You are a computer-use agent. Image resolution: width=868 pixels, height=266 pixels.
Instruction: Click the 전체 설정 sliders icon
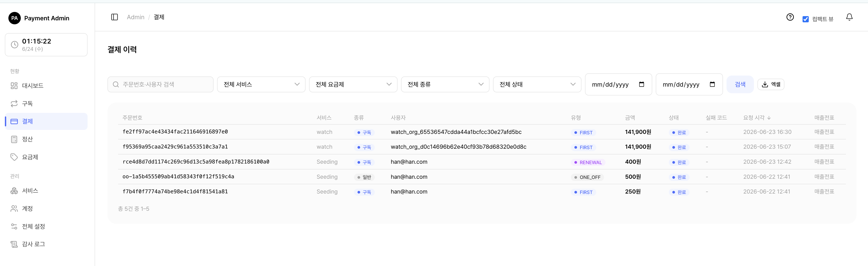pyautogui.click(x=14, y=227)
